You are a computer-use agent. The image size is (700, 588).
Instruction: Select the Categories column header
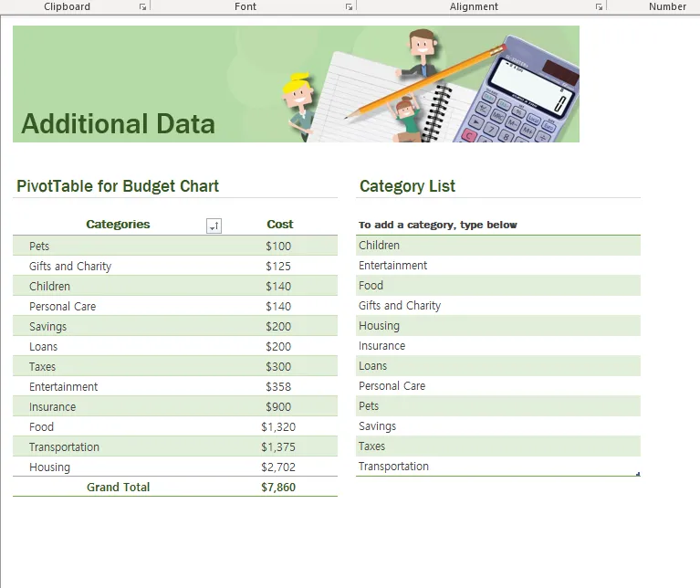(x=118, y=224)
